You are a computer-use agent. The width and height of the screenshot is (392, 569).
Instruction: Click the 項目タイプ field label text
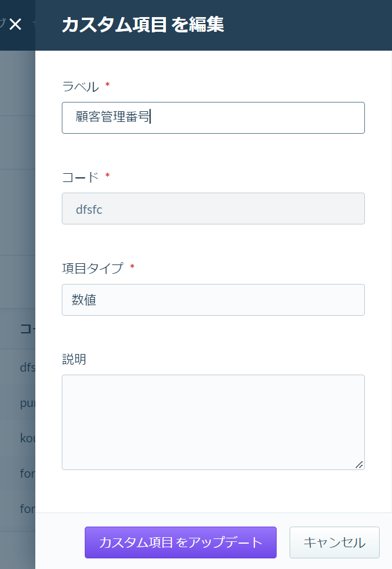coord(93,268)
